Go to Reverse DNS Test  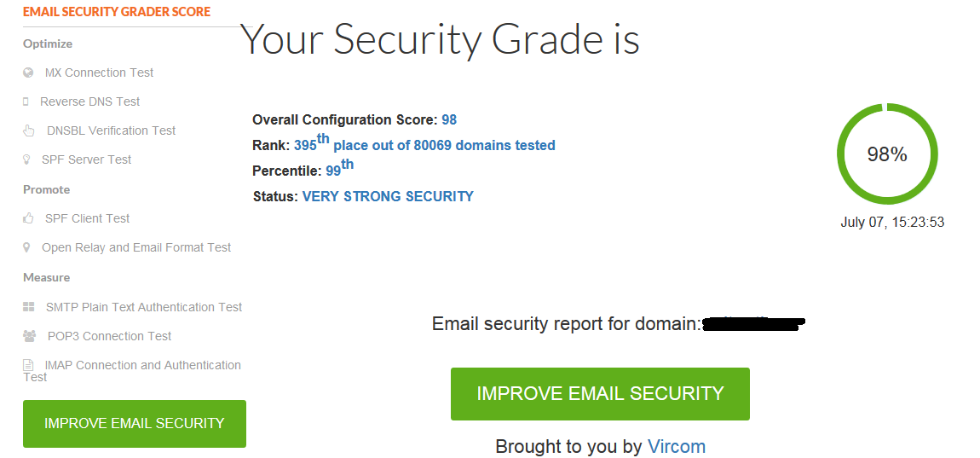[x=90, y=102]
